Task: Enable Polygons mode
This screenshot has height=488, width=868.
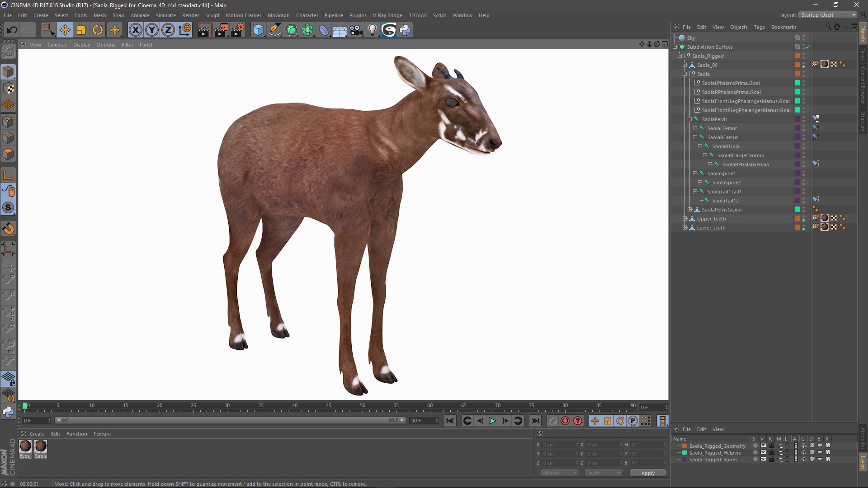Action: tap(8, 154)
